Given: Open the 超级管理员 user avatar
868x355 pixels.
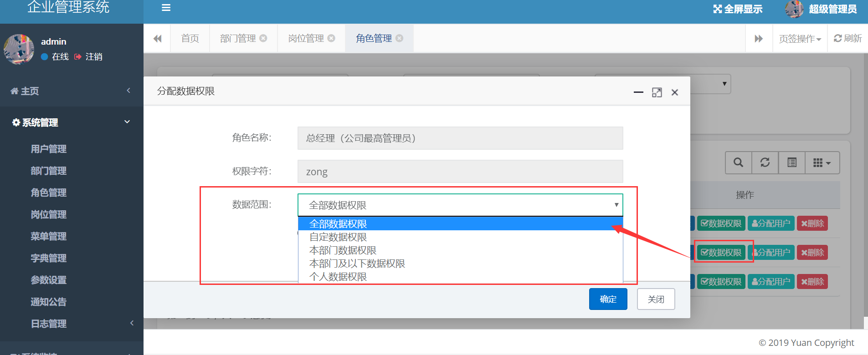Looking at the screenshot, I should (794, 9).
